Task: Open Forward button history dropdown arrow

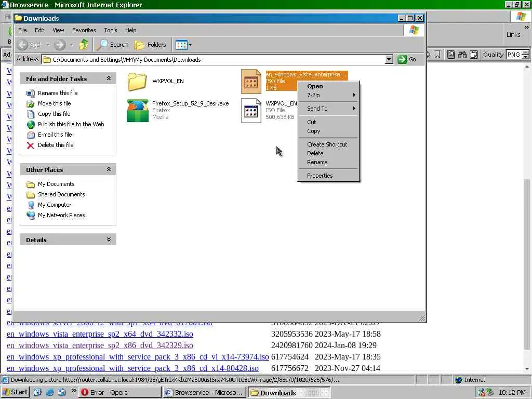Action: (x=71, y=45)
